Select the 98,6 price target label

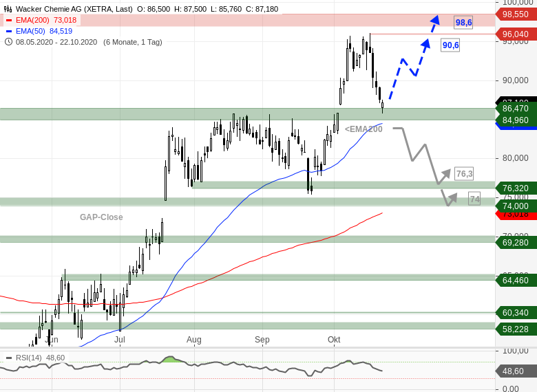[x=464, y=23]
